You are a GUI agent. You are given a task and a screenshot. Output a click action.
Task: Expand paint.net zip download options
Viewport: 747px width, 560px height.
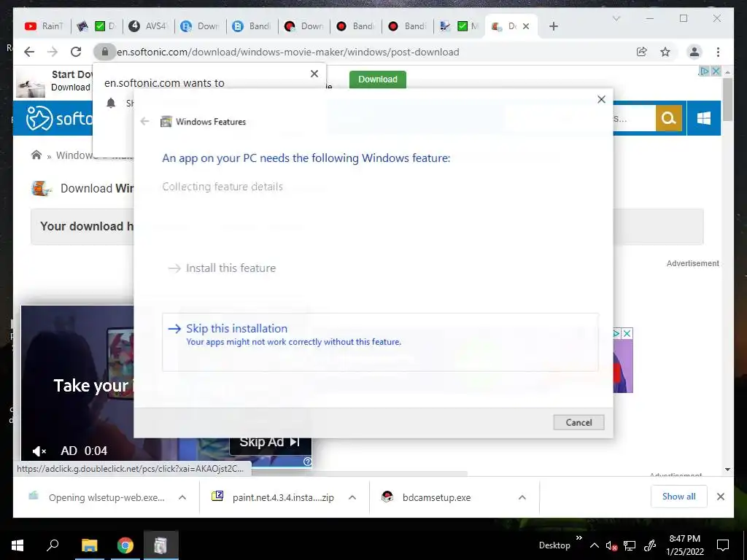point(352,497)
